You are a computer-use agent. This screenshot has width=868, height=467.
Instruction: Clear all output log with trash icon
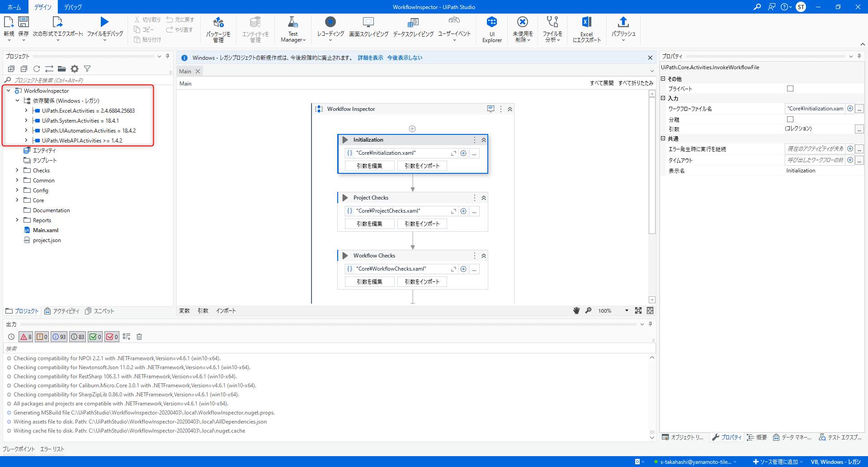[139, 337]
